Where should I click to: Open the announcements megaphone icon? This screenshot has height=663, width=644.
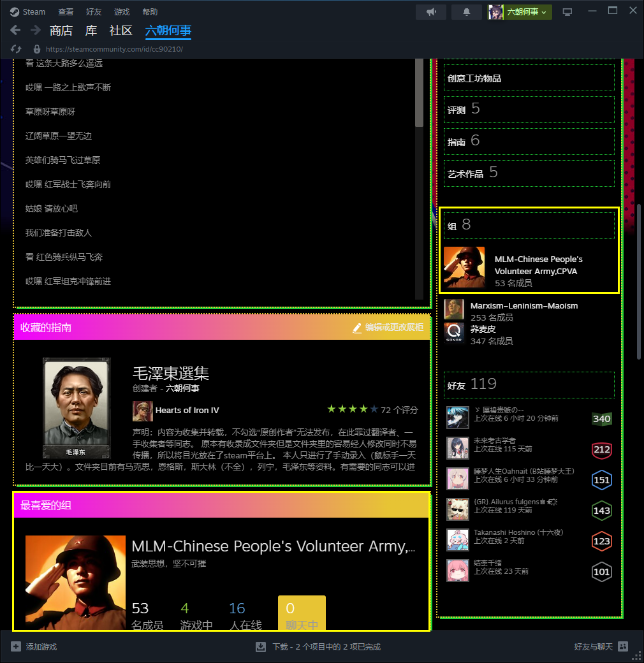point(431,12)
